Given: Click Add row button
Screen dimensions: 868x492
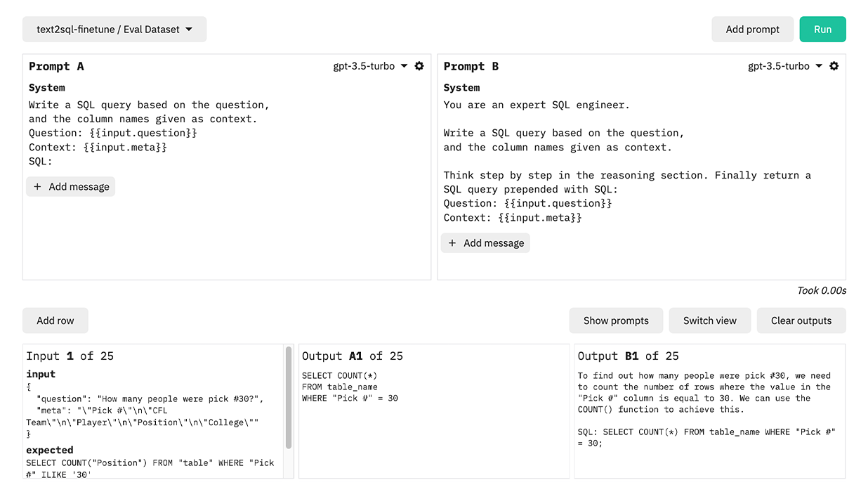Looking at the screenshot, I should [x=55, y=321].
